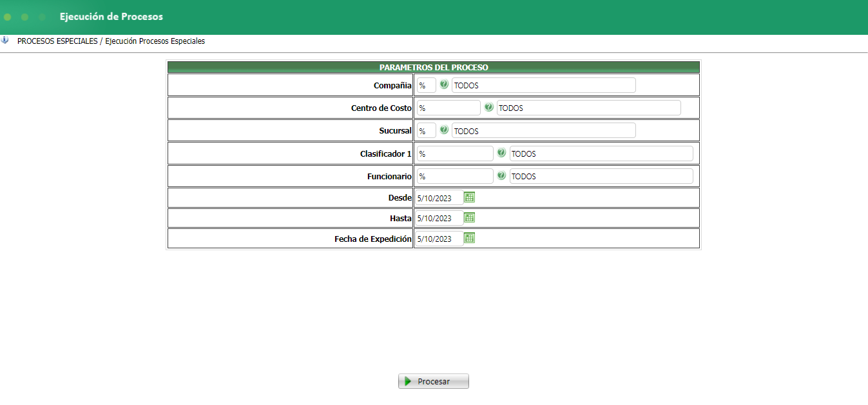Focus the Compañía code field
Screen dimensions: 868x405
coord(426,85)
